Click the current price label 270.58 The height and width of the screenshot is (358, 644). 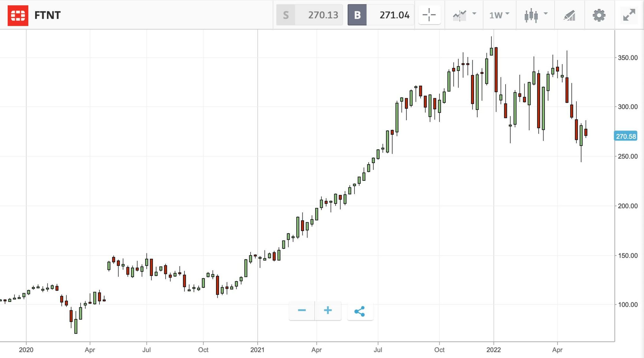coord(626,136)
